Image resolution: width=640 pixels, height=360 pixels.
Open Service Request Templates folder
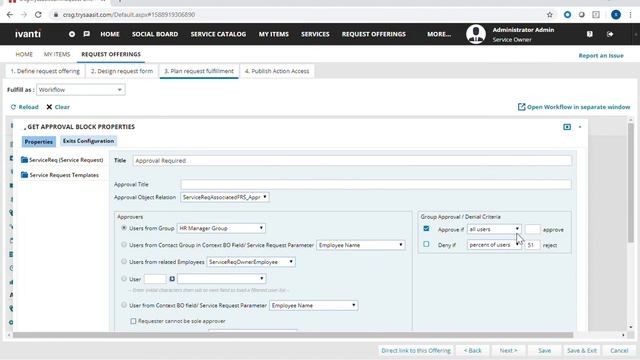[x=60, y=175]
